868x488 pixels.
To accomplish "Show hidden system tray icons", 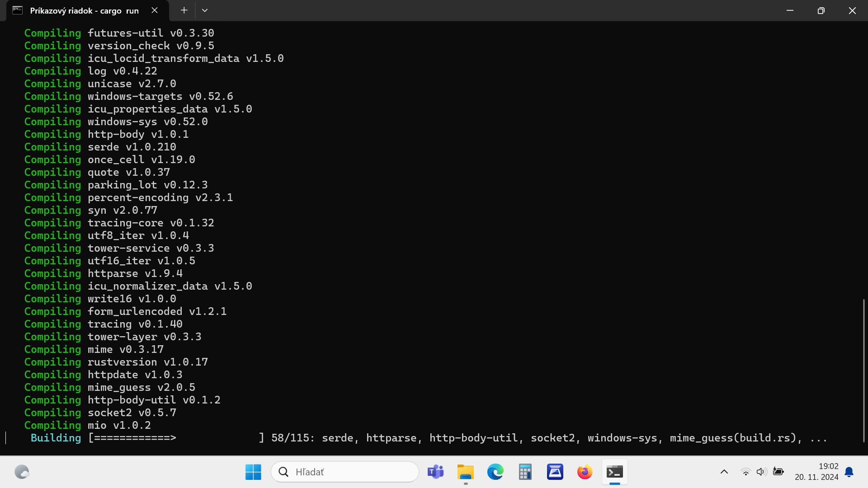I will pos(724,472).
